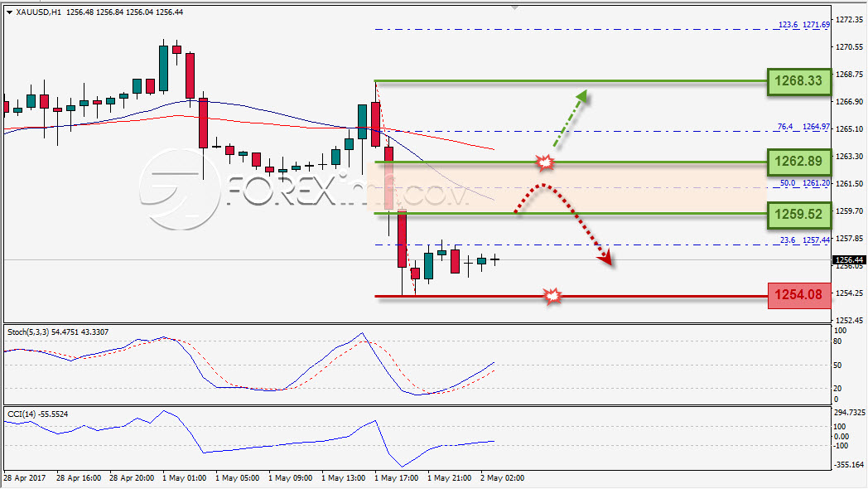Click price axis value 1261.50
The width and height of the screenshot is (868, 489).
(x=849, y=184)
